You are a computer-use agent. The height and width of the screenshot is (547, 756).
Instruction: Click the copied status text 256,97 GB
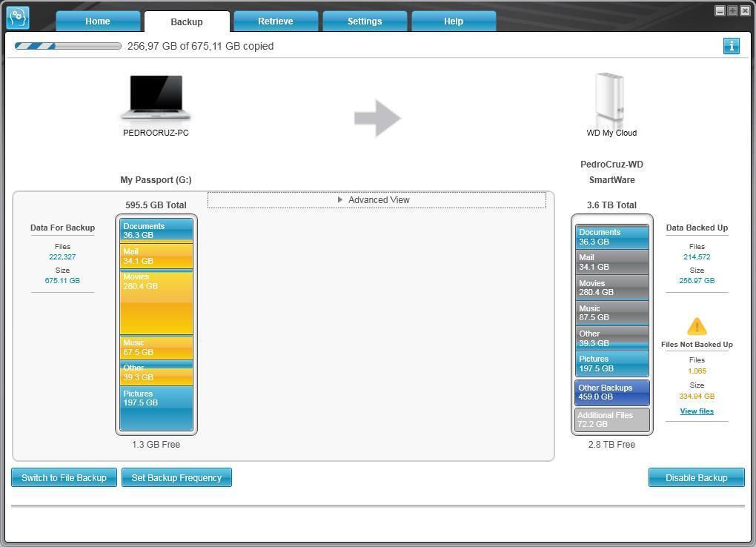(201, 46)
